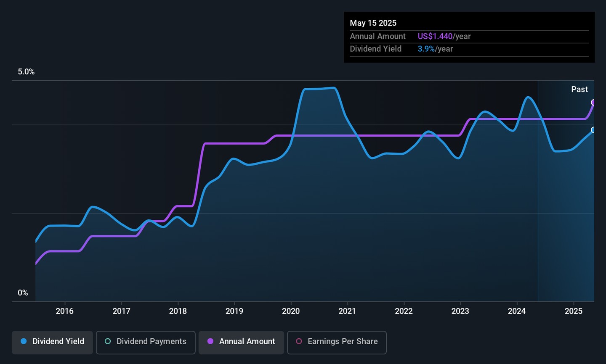Click the 3.9%/year dividend yield value

pos(435,49)
